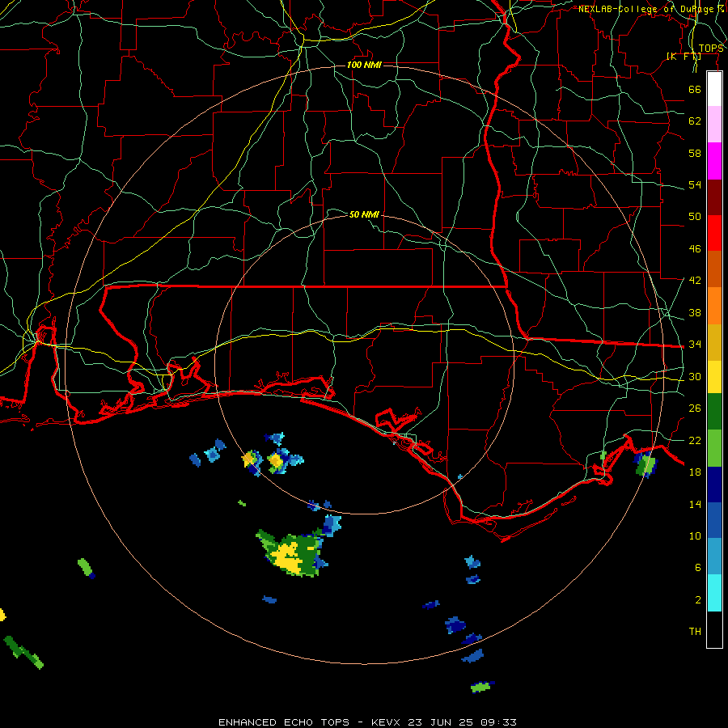Click the K FT units label
Viewport: 728px width, 728px height.
point(684,57)
